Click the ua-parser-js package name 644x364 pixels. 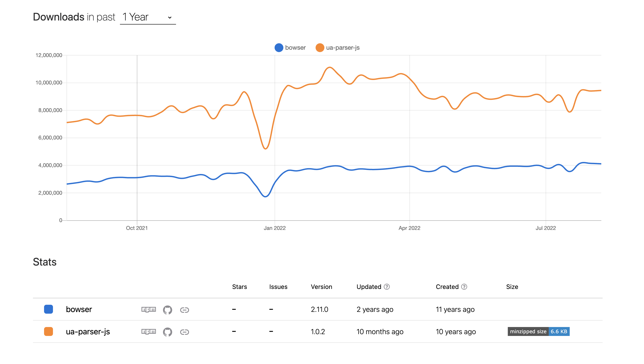(x=88, y=331)
